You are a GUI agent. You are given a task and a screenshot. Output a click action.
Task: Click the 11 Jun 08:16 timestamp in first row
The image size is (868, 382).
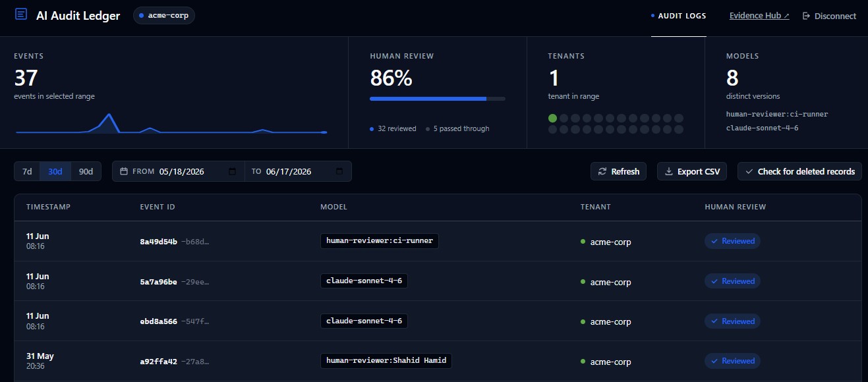point(38,241)
